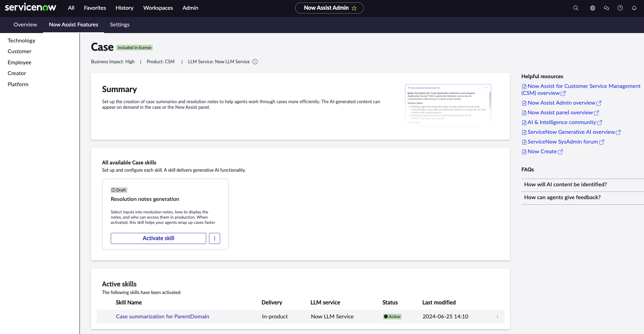Click the Included in license badge
Screen dimensions: 644x334
point(134,48)
